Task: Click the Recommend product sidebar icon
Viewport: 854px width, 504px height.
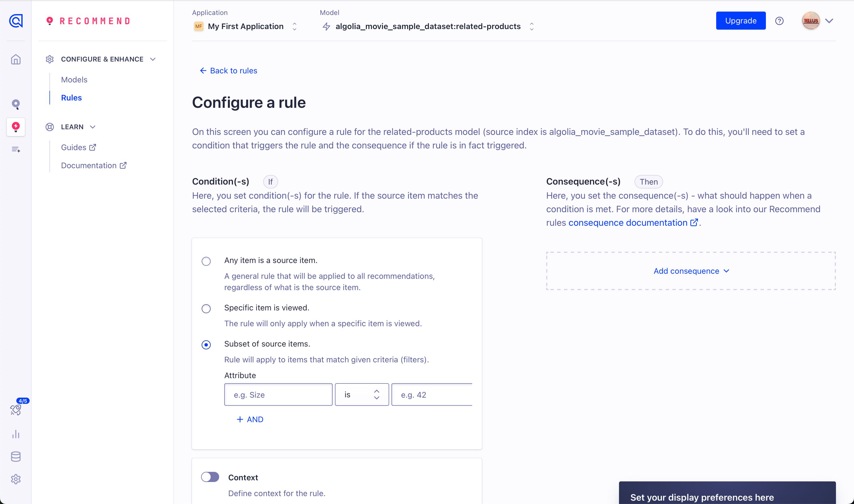Action: (x=16, y=127)
